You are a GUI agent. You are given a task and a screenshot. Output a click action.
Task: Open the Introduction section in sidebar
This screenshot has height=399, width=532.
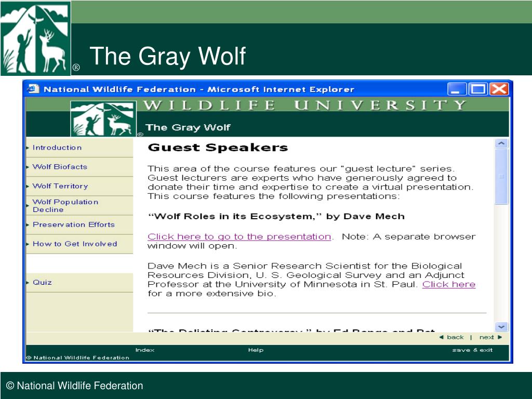click(x=57, y=148)
